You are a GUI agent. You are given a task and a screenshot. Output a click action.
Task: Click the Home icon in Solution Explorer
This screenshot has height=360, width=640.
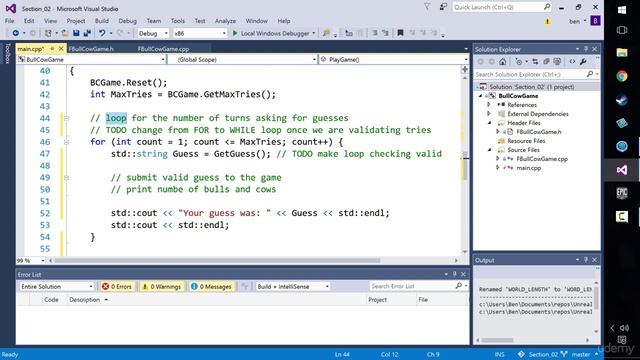502,62
